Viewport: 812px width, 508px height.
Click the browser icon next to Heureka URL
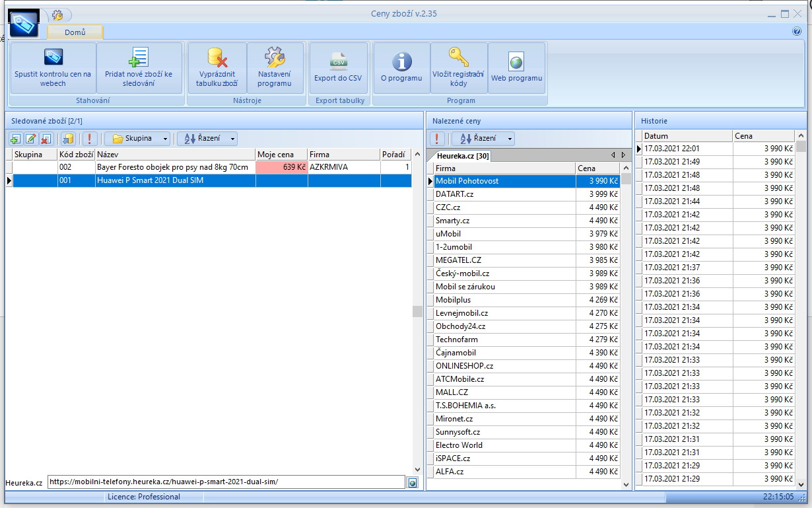coord(413,483)
